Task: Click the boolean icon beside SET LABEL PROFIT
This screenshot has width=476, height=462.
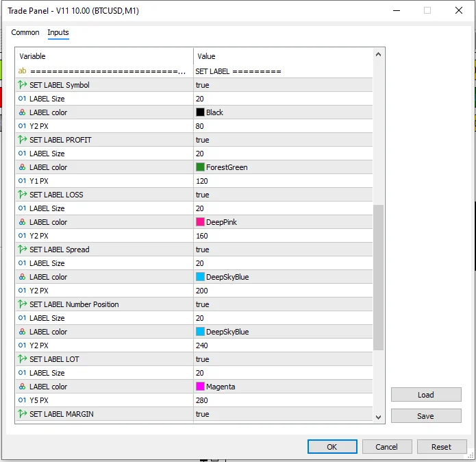Action: (22, 140)
